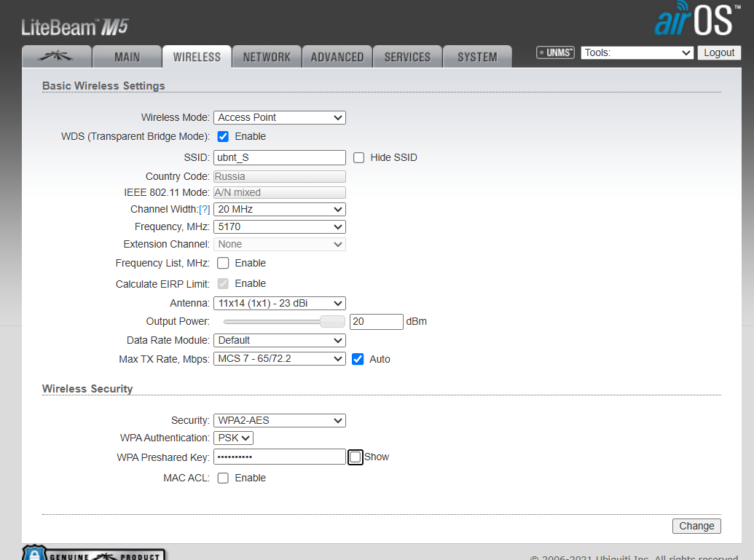The image size is (754, 560).
Task: Enable the MAC ACL checkbox
Action: 224,478
